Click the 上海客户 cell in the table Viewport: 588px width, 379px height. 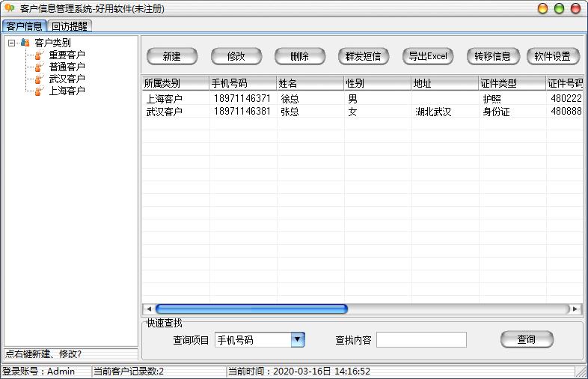(165, 99)
